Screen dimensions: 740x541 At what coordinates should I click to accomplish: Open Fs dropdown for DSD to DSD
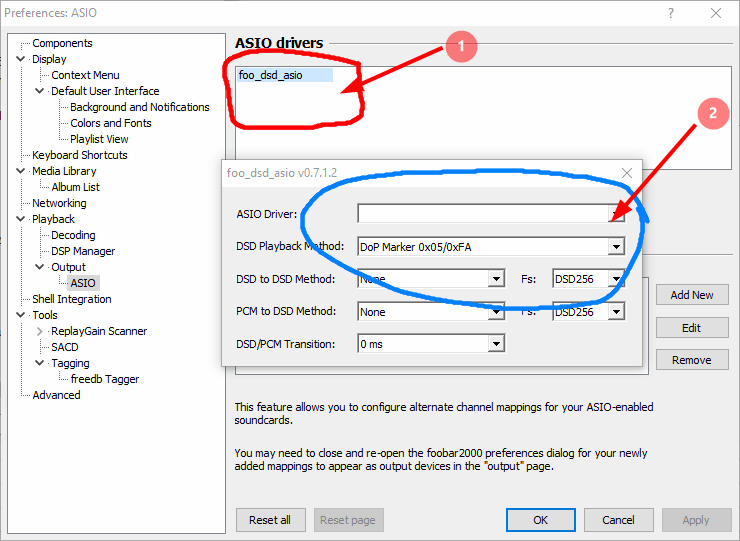(616, 279)
